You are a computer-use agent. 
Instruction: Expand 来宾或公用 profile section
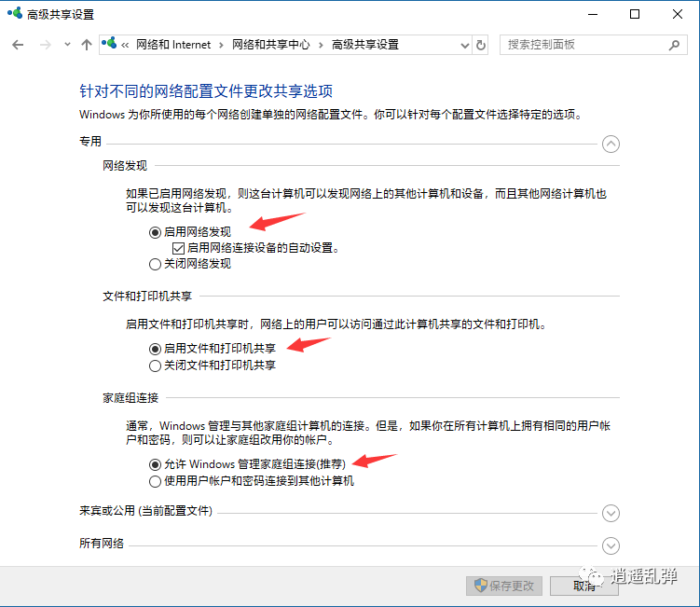(611, 513)
